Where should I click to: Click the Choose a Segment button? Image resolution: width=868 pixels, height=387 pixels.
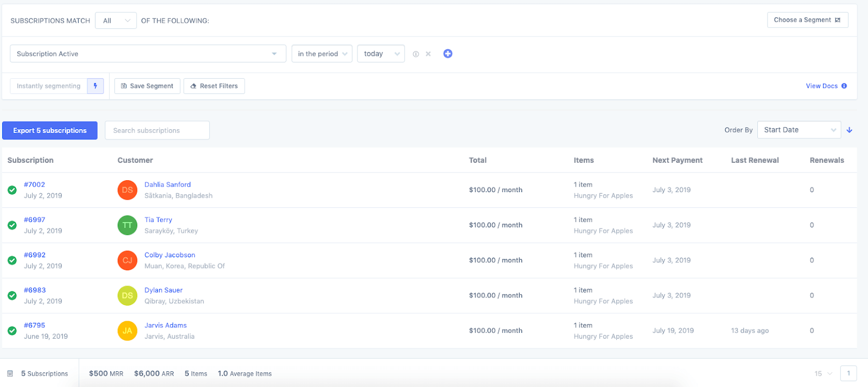tap(807, 20)
